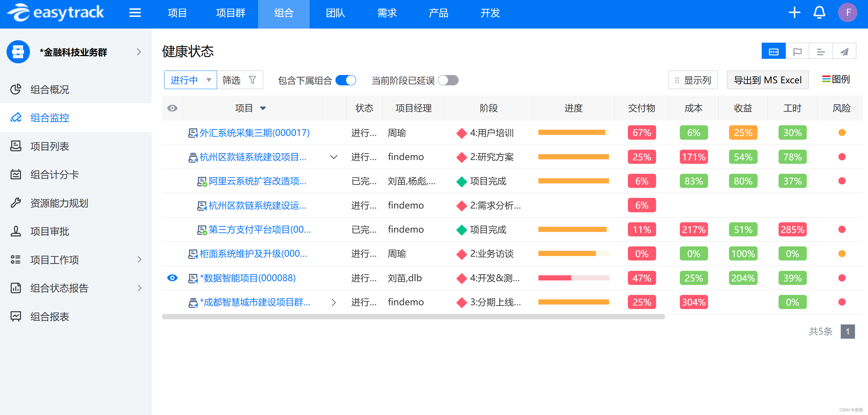
Task: Open the 项目 column sort dropdown arrow
Action: tap(263, 108)
